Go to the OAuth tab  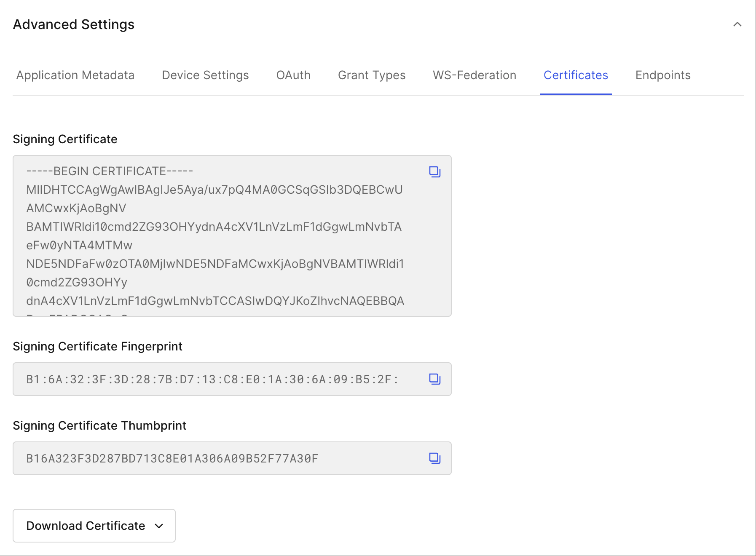pos(293,75)
